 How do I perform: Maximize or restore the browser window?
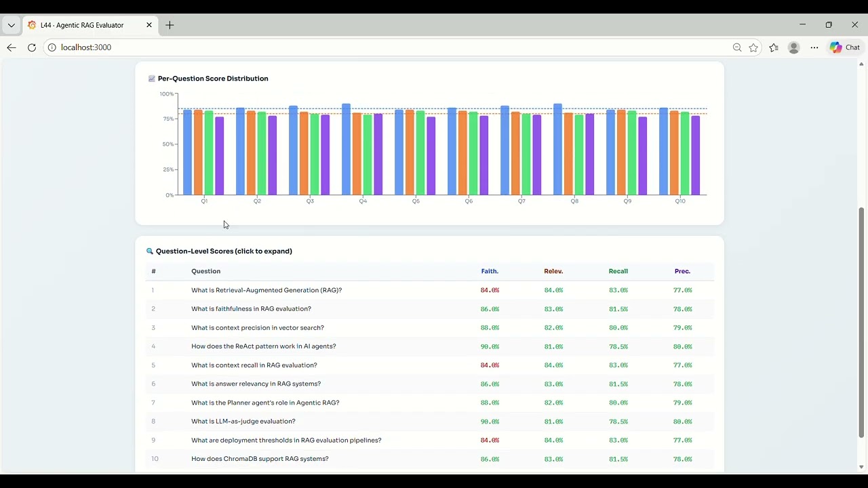tap(829, 24)
